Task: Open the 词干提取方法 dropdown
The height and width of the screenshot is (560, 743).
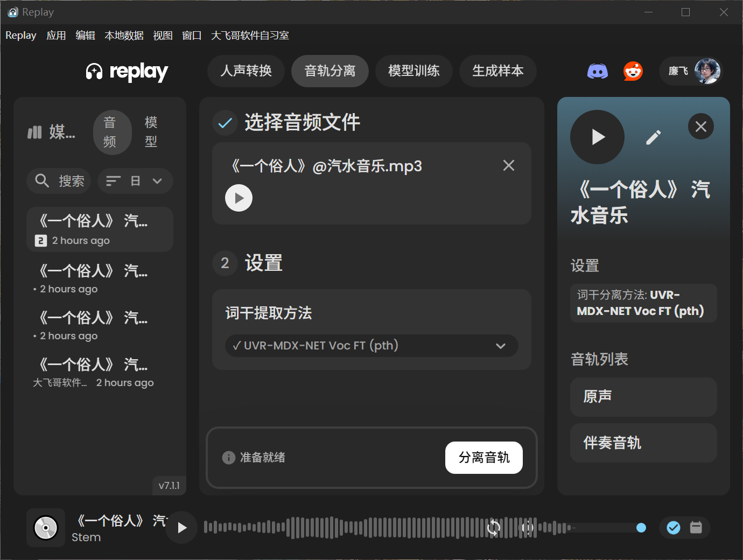Action: 371,346
